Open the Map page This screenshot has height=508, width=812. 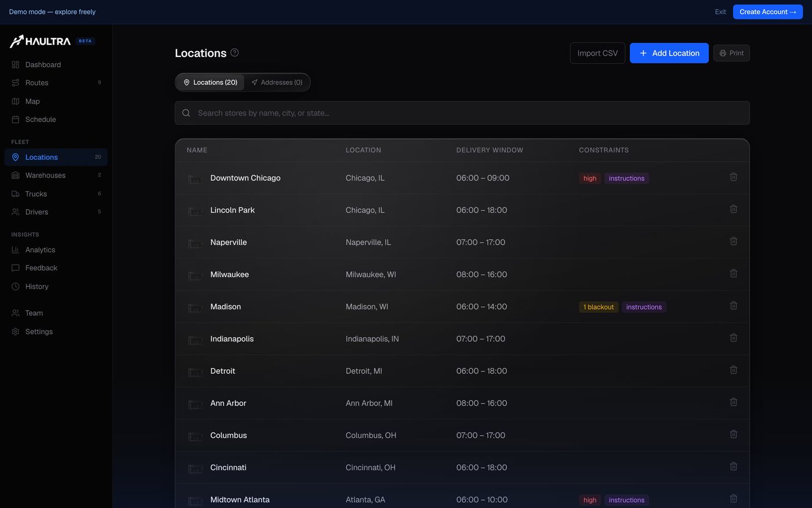[56, 101]
